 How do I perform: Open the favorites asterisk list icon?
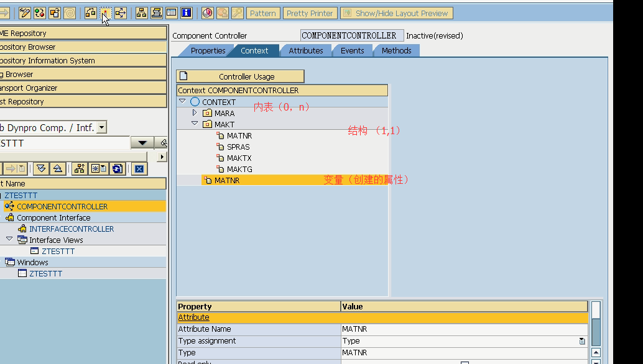[x=98, y=169]
